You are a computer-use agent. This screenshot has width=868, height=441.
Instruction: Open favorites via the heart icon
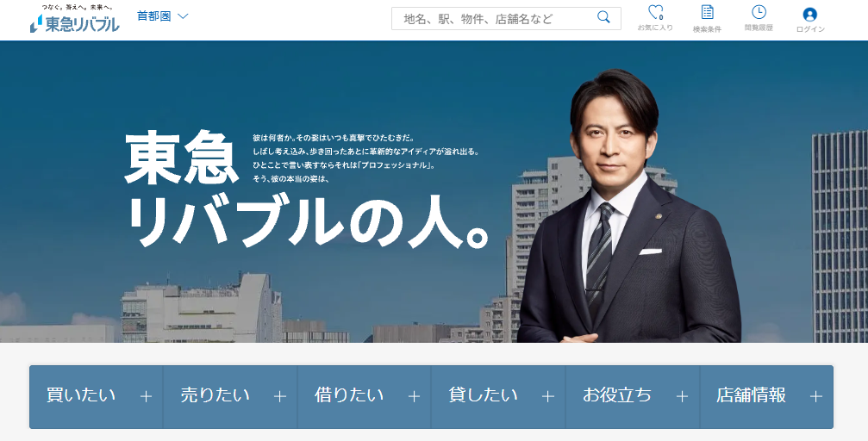tap(655, 12)
